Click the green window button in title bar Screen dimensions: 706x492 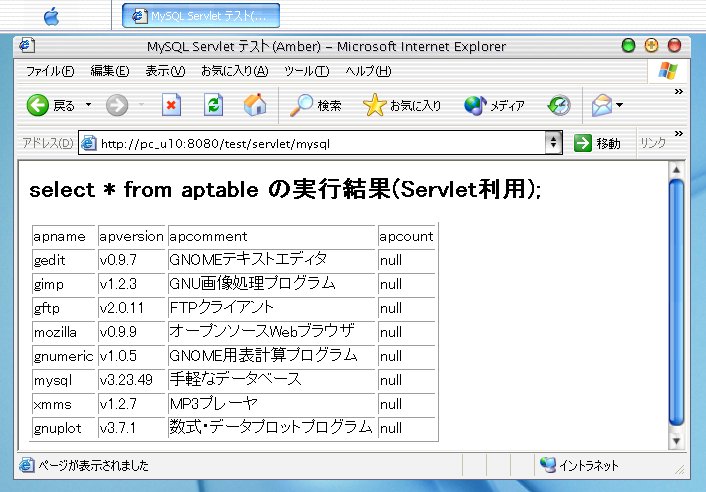628,45
